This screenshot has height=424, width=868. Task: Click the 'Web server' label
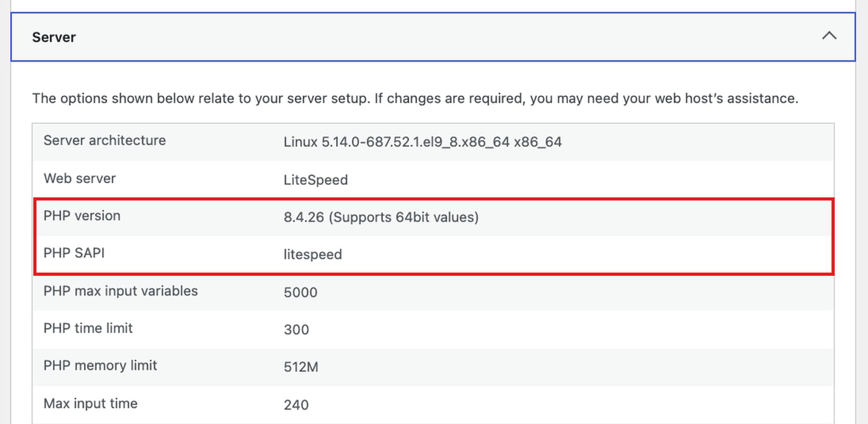pos(79,178)
